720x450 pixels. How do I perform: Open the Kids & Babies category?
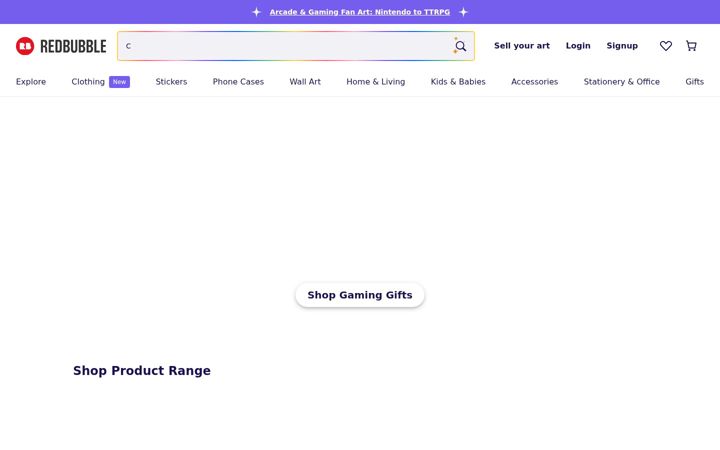pos(458,82)
